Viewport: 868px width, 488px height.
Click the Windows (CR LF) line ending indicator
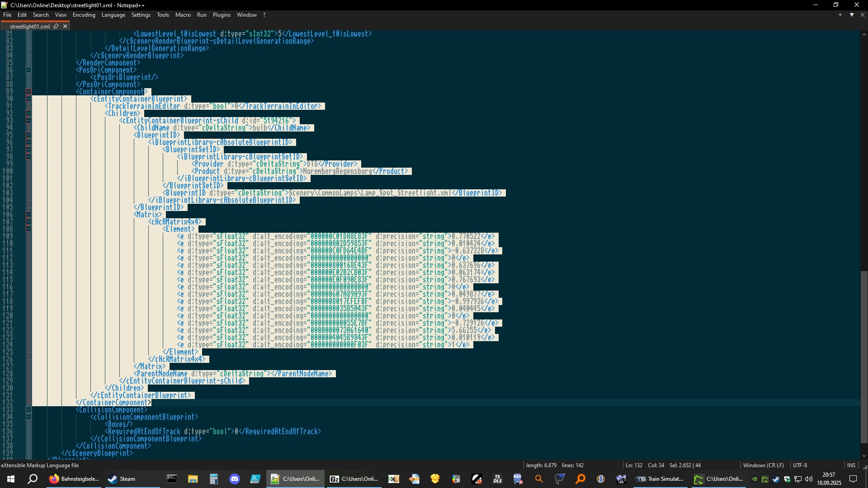(763, 465)
